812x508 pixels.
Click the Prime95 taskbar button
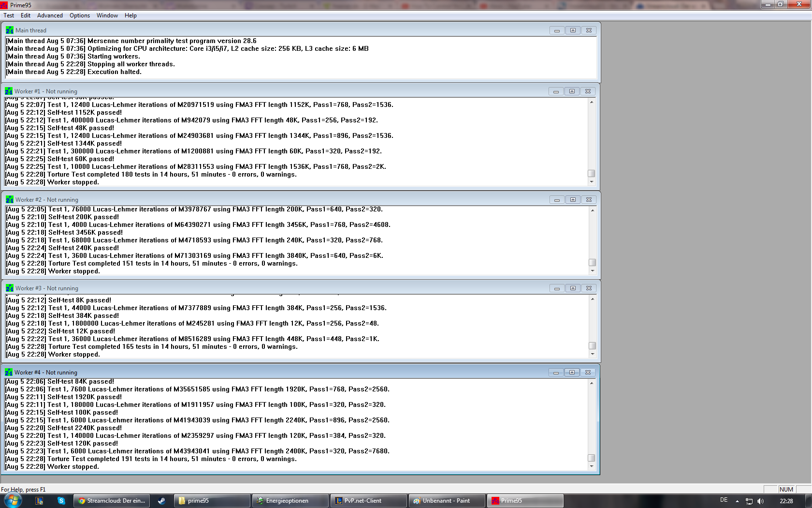coord(525,501)
